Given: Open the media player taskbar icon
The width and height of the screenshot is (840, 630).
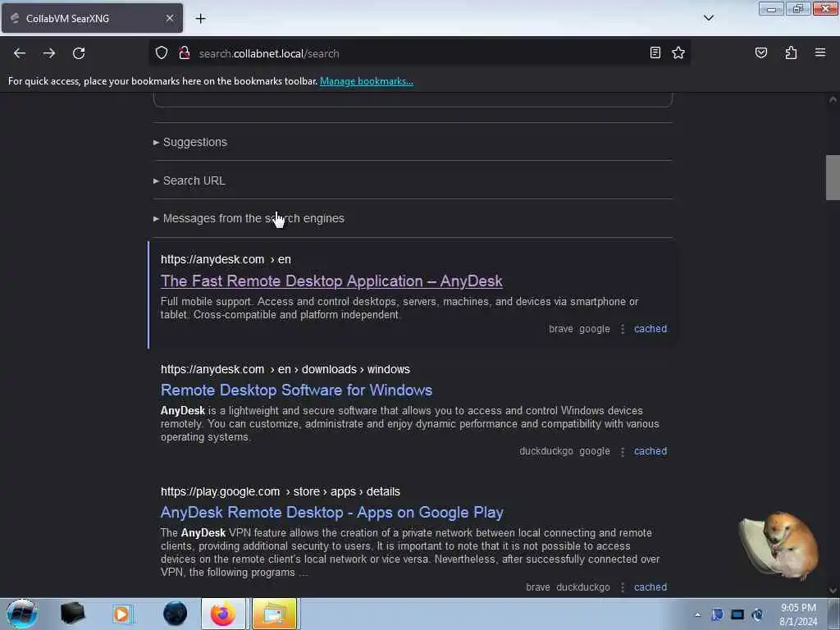Looking at the screenshot, I should (121, 614).
